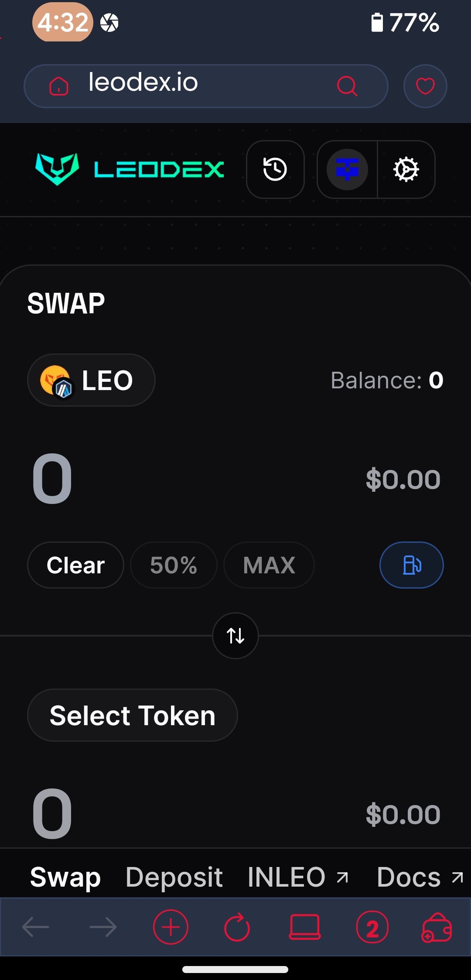The width and height of the screenshot is (471, 980).
Task: Open the INLEO external link
Action: pos(298,877)
